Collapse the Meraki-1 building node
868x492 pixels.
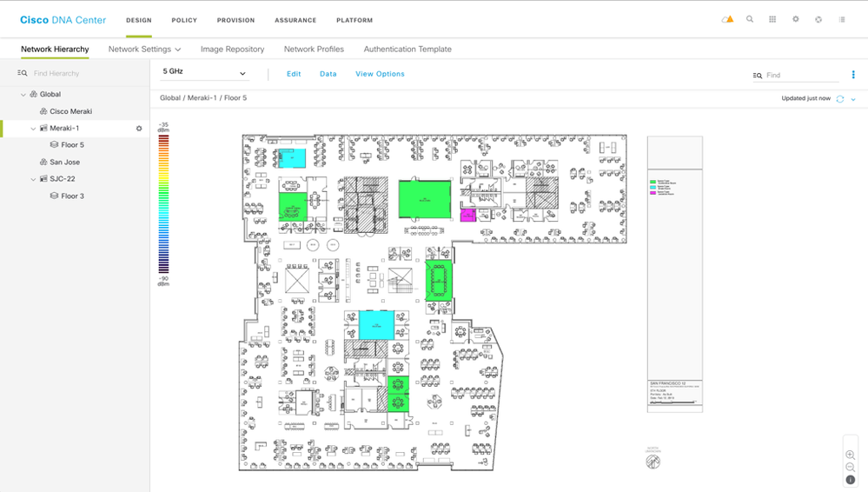coord(33,129)
